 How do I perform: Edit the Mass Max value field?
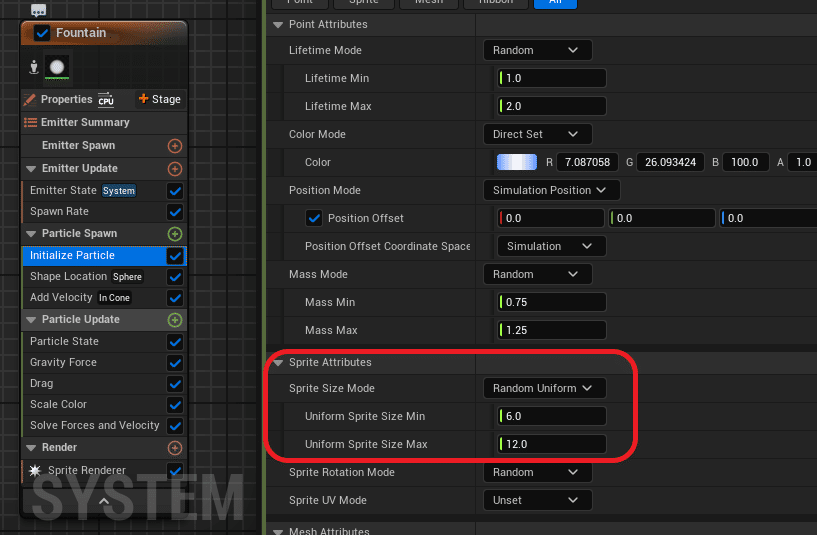point(552,330)
